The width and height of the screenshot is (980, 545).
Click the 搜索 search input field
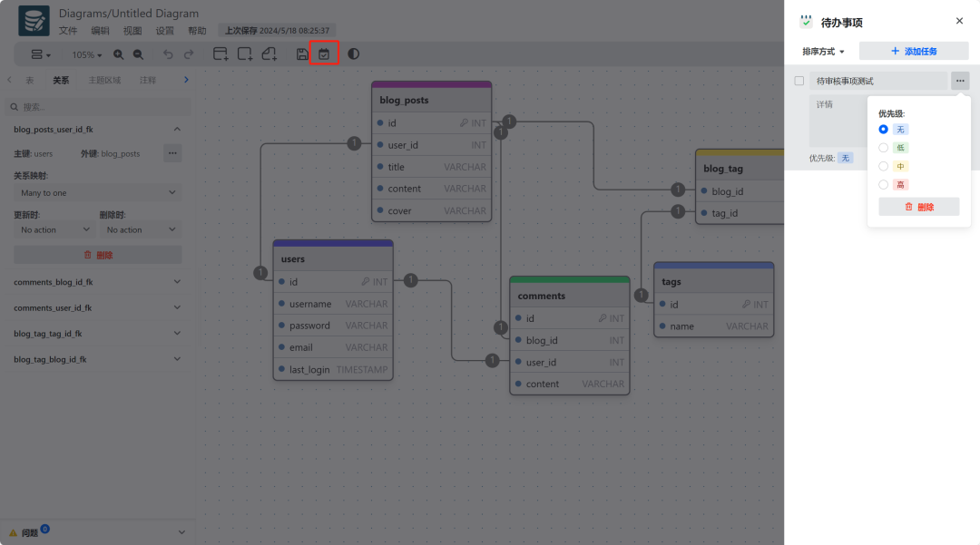pos(97,106)
